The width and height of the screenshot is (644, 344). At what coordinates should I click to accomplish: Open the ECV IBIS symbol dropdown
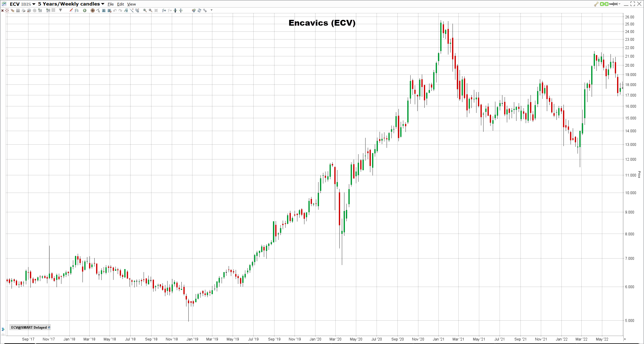(23, 4)
